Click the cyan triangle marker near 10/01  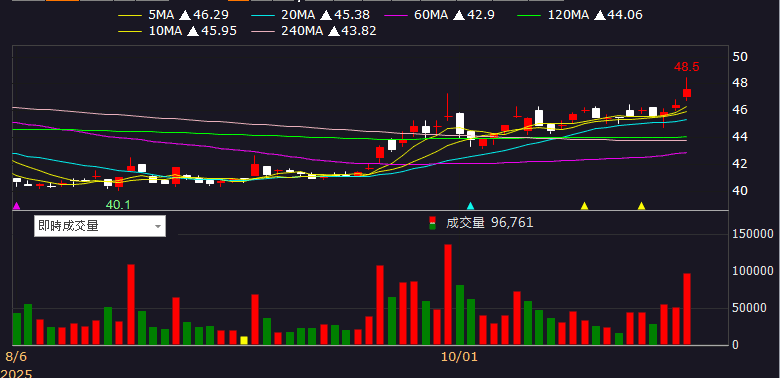coord(470,205)
